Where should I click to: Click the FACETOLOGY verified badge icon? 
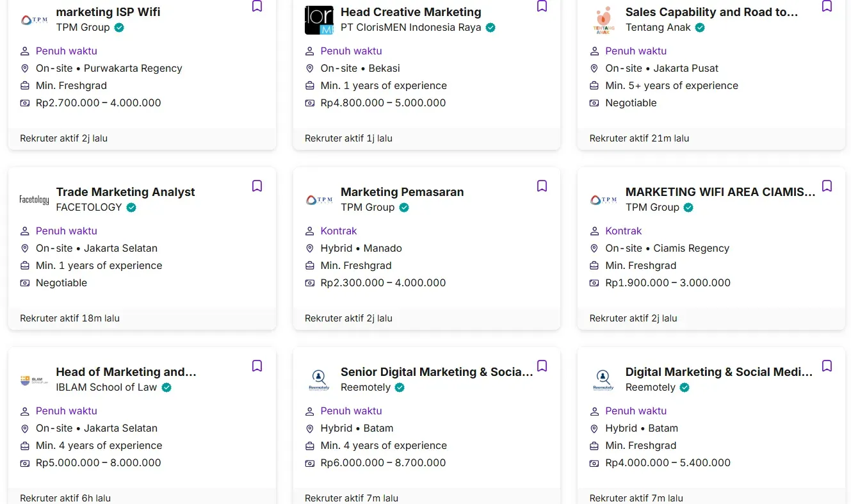tap(131, 207)
